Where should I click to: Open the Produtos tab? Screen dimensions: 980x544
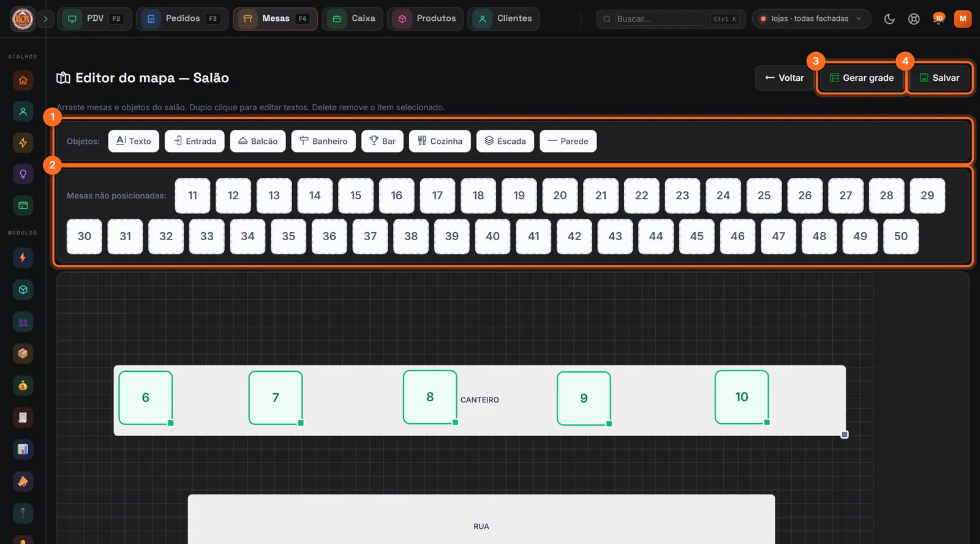[426, 19]
